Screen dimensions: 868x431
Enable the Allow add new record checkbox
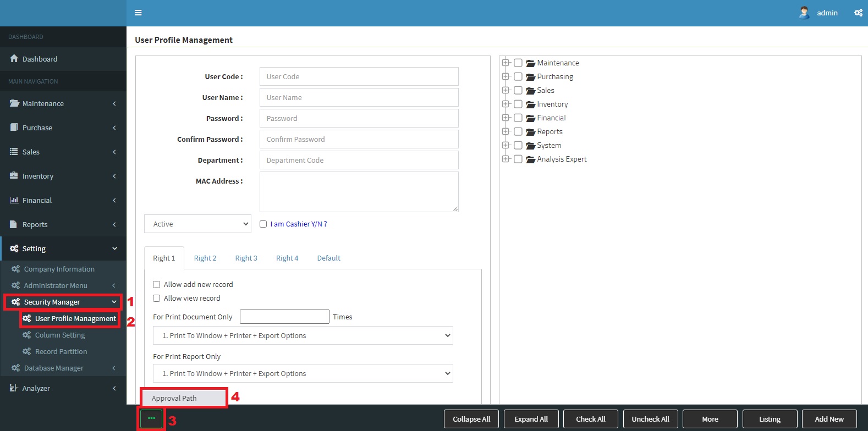pyautogui.click(x=157, y=285)
